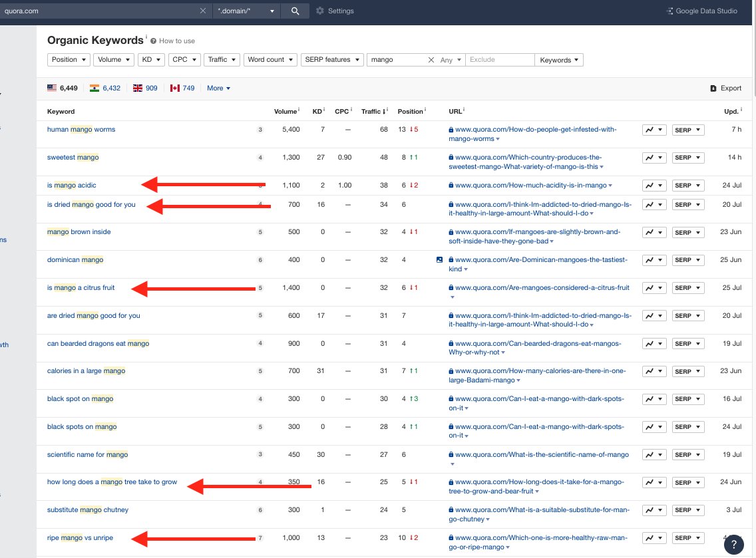Open the CPC filter dropdown

pyautogui.click(x=184, y=60)
